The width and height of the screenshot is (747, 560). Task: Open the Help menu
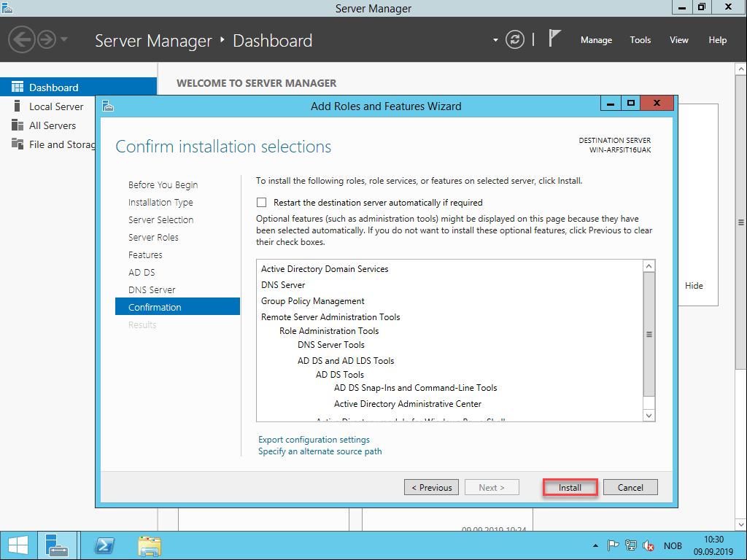tap(717, 40)
